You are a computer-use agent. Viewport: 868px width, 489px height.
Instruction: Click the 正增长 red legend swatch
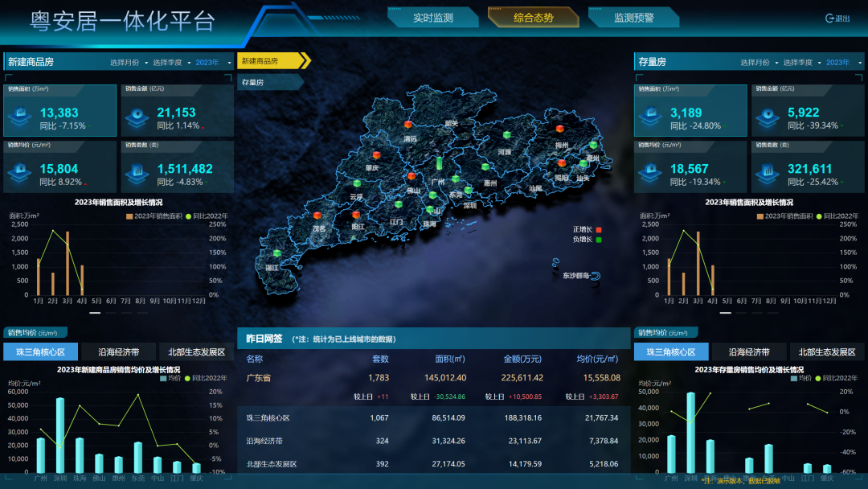(x=598, y=229)
